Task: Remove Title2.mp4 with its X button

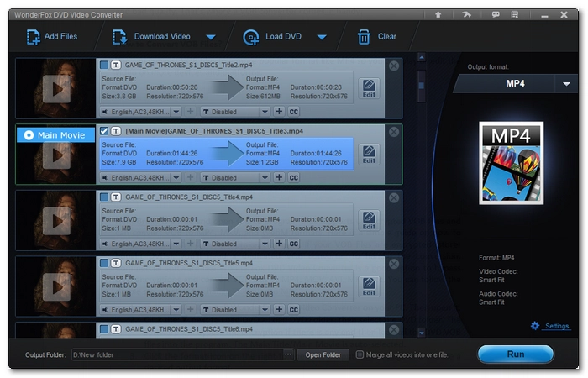Action: tap(394, 66)
